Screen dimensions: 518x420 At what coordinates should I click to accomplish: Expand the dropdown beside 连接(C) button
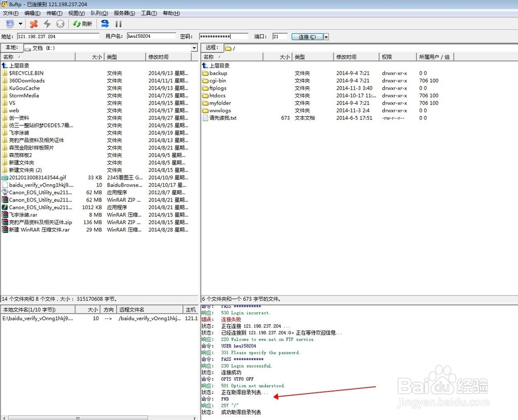tap(326, 37)
